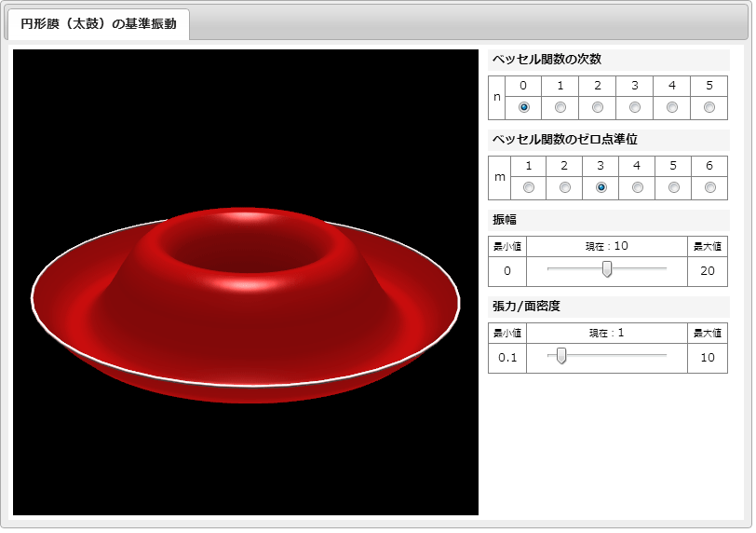Viewport: 756px width, 533px height.
Task: Select Bessel order n = 2 radio button
Action: click(x=600, y=107)
